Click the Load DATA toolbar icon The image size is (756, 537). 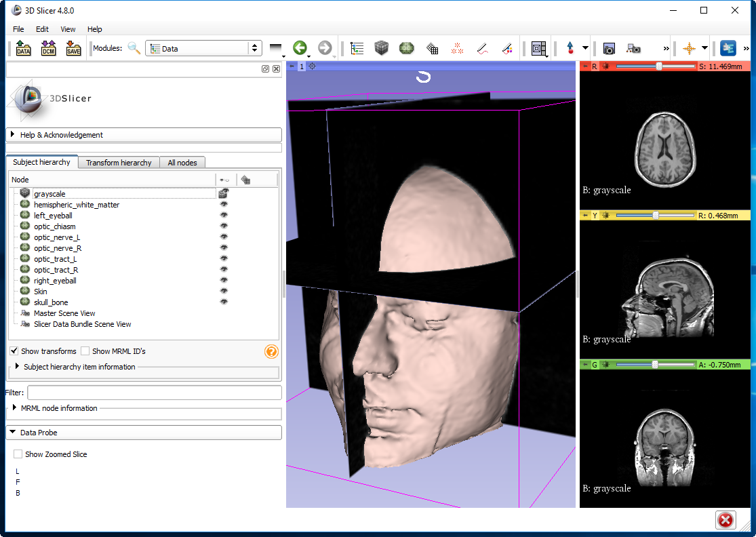23,48
